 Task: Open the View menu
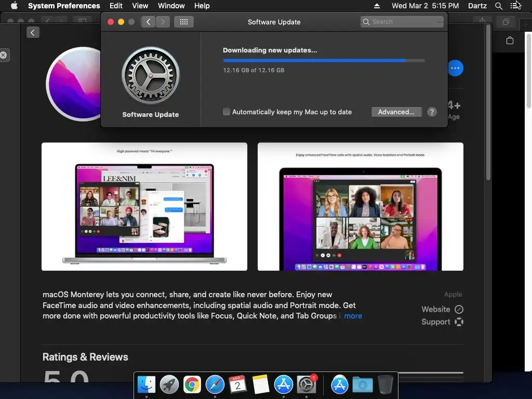click(x=140, y=6)
